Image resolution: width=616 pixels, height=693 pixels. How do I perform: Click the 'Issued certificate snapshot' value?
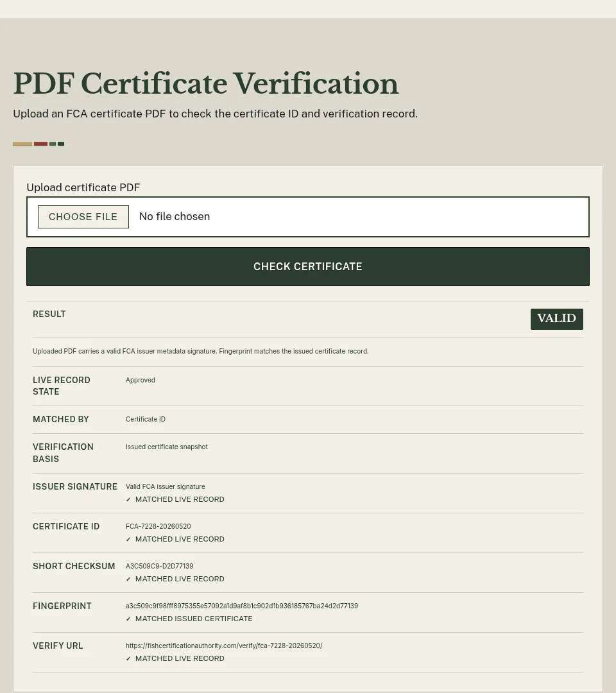(x=167, y=447)
